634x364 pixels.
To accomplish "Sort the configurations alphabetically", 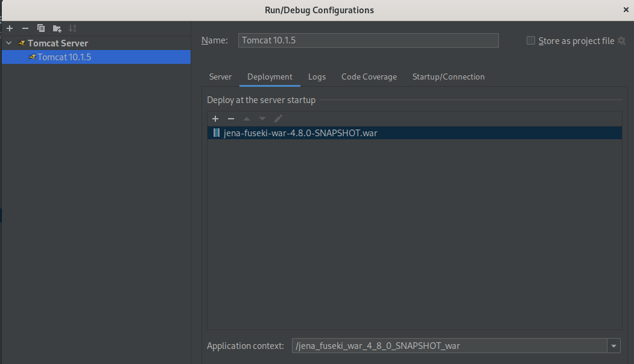I will [x=72, y=28].
